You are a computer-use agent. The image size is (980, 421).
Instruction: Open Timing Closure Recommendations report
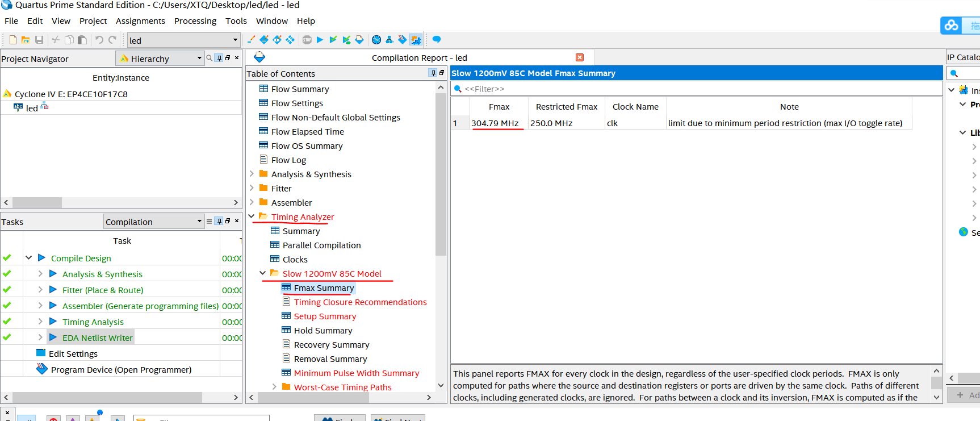pyautogui.click(x=360, y=302)
